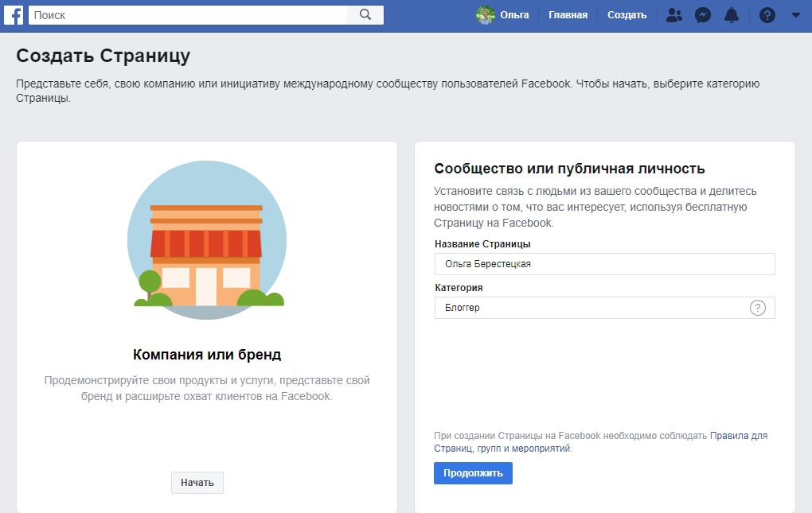Image resolution: width=812 pixels, height=513 pixels.
Task: Click the Facebook logo icon
Action: tap(14, 15)
